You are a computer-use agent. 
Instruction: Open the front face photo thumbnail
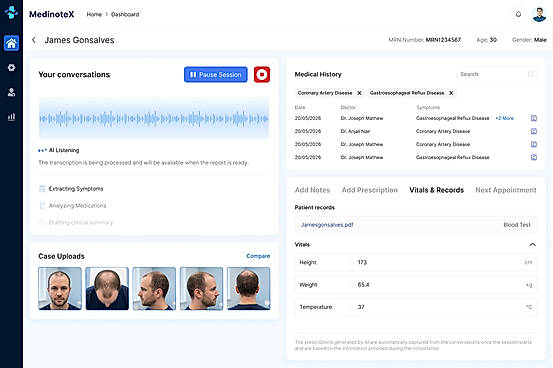click(x=60, y=289)
